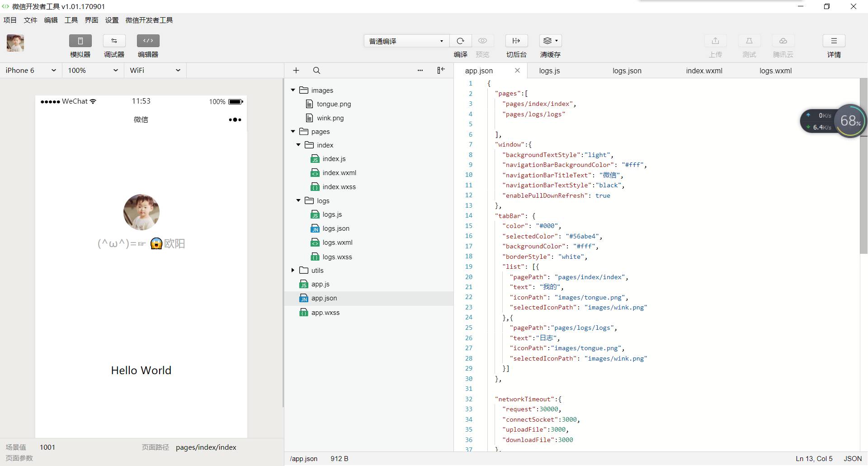Screen dimensions: 868x466
Task: Toggle the 模拟器 simulator panel button
Action: [x=80, y=41]
